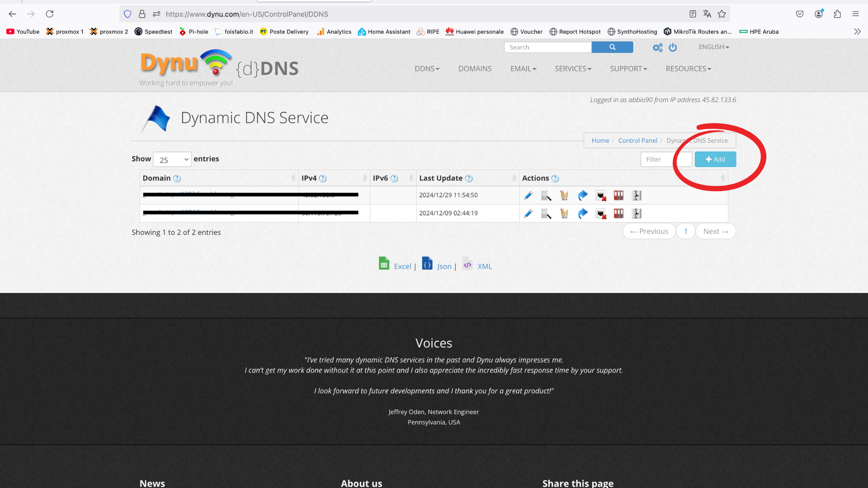Click Actions column help question icon

pos(555,178)
